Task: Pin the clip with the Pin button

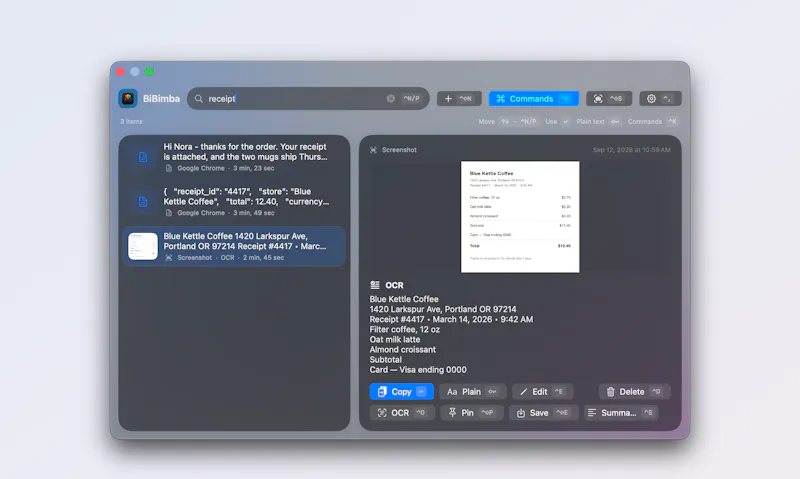Action: (x=472, y=413)
